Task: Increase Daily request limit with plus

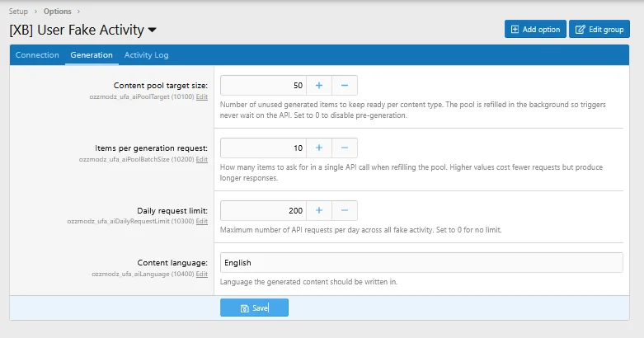Action: point(319,211)
